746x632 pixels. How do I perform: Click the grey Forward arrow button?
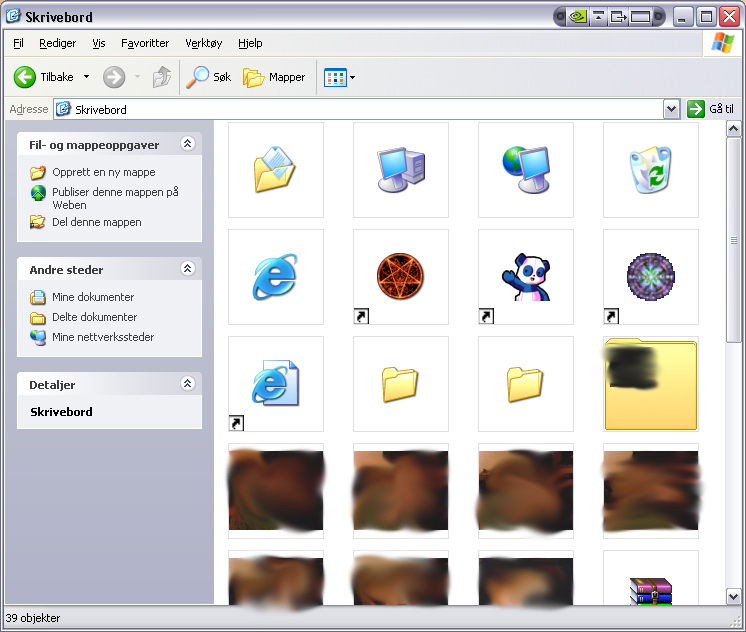114,77
